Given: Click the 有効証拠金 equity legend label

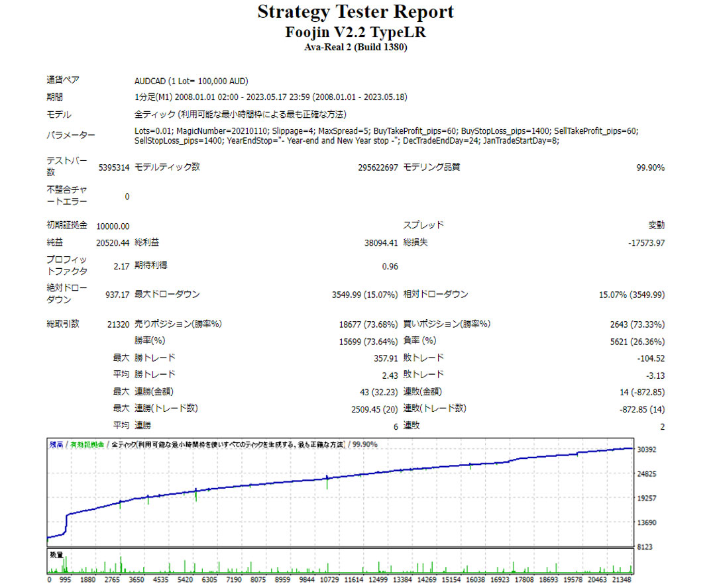Looking at the screenshot, I should pos(87,444).
